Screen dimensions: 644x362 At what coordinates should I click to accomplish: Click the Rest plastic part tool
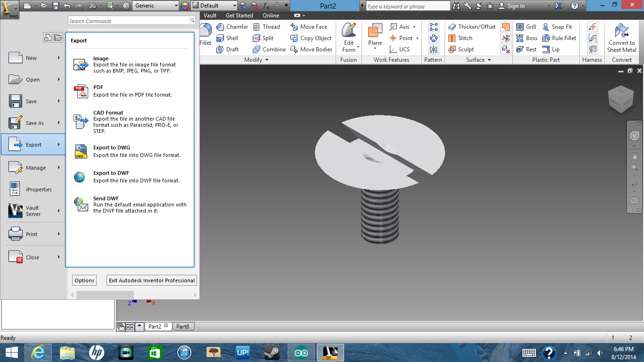point(526,49)
